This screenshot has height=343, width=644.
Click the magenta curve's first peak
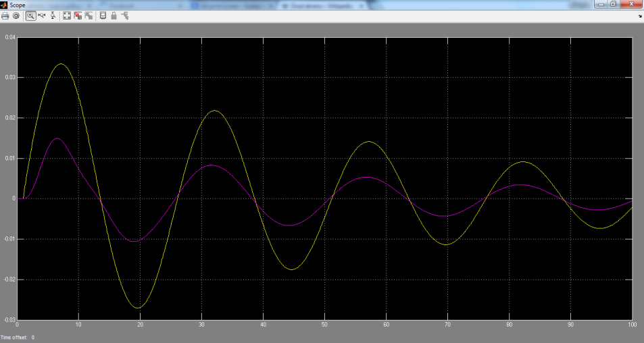57,138
